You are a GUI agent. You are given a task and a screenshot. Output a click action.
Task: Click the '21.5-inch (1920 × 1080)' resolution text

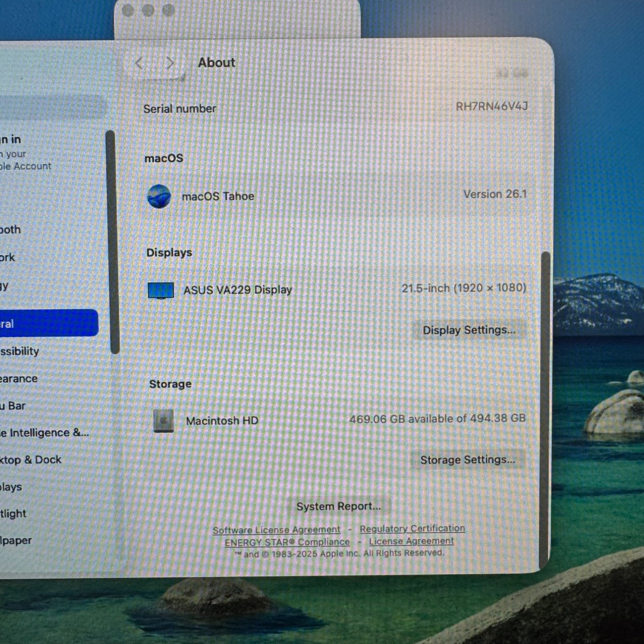point(464,288)
